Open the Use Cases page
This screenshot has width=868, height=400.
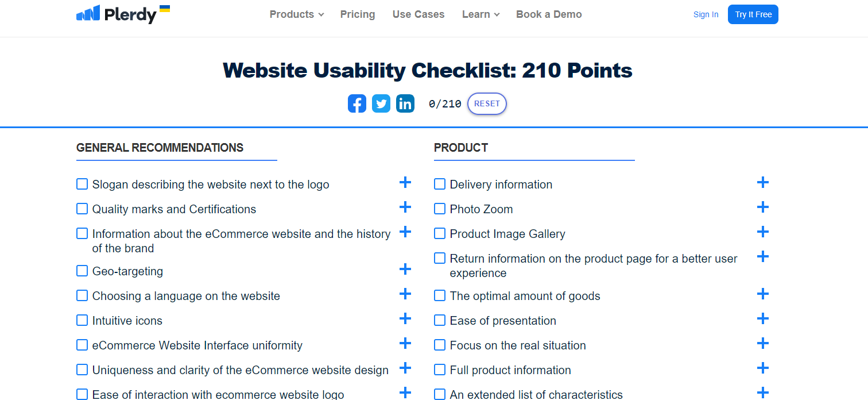pos(418,14)
